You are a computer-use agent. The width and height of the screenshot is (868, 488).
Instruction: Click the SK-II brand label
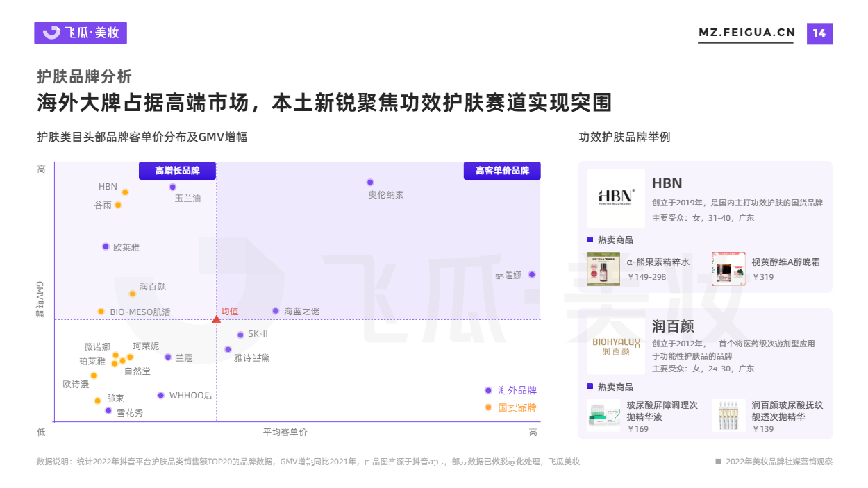tap(258, 334)
